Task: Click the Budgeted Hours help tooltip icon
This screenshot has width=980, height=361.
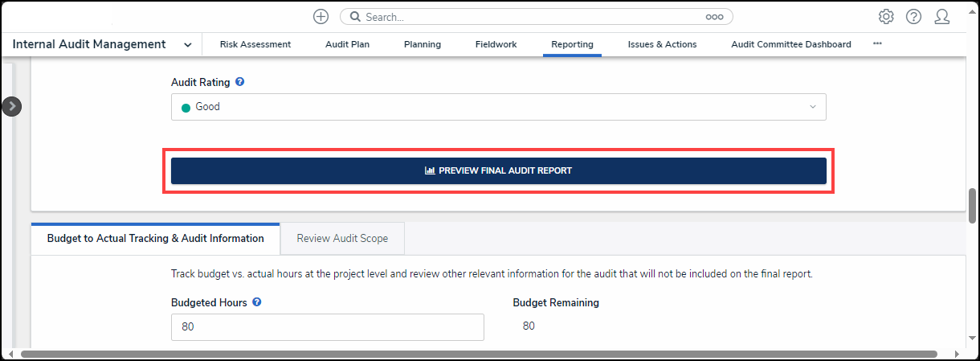Action: (256, 302)
